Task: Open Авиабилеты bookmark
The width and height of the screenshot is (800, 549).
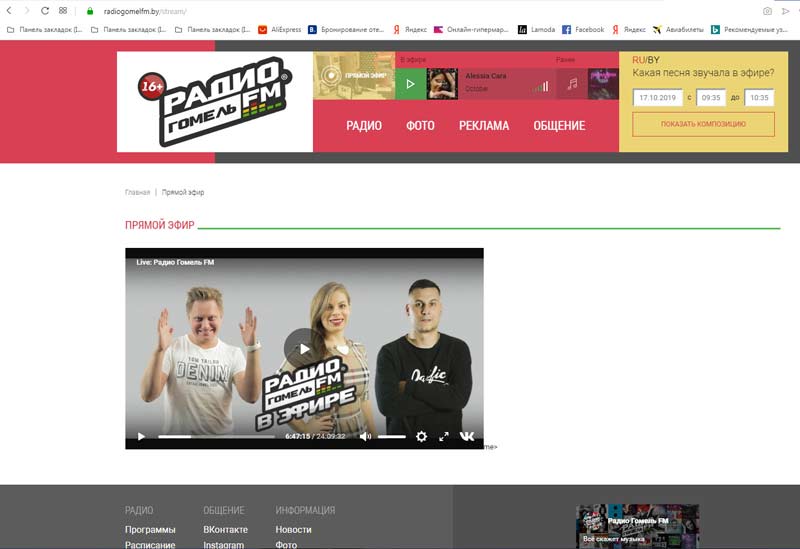Action: click(x=678, y=30)
